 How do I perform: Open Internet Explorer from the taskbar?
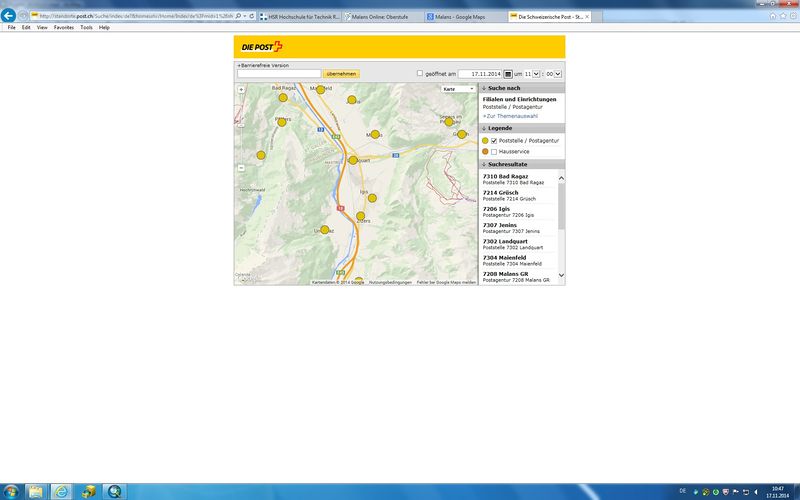(x=62, y=491)
